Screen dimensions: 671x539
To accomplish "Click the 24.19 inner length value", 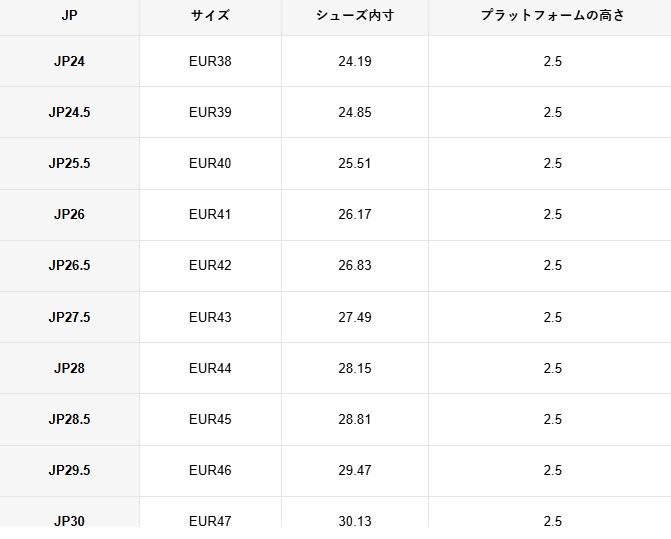I will tap(355, 61).
